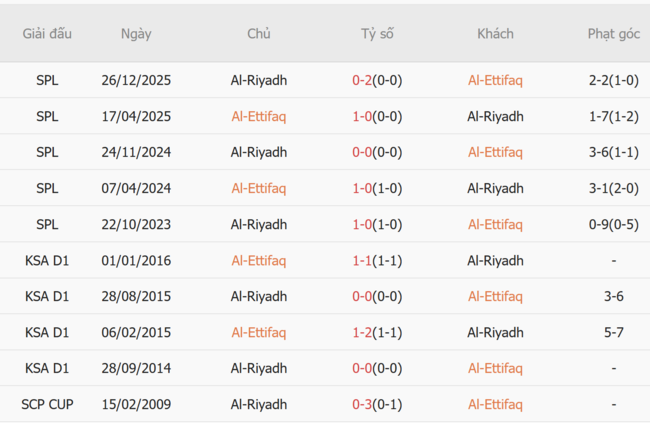Click Al-Riyadh away team on 17/04/2025

point(495,116)
